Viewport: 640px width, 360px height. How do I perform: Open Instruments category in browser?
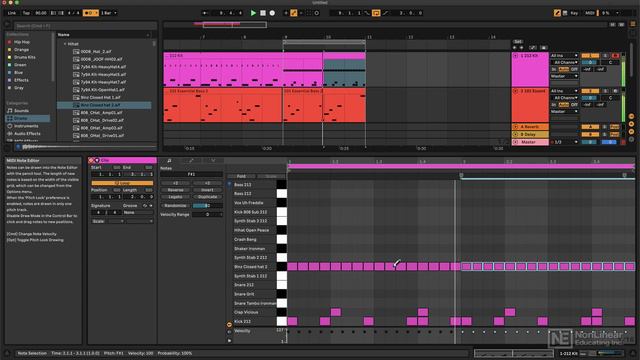(x=26, y=126)
